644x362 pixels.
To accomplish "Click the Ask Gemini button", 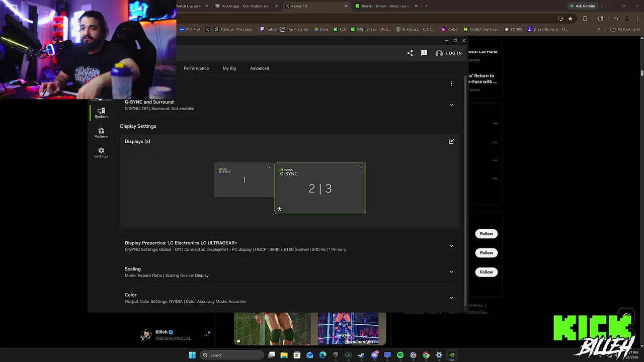I will tap(582, 6).
